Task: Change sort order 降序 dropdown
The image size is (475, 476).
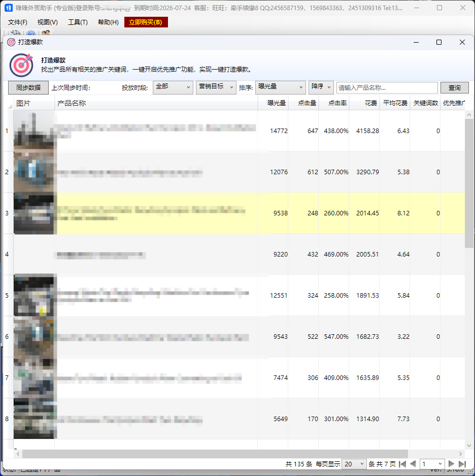Action: pyautogui.click(x=321, y=87)
